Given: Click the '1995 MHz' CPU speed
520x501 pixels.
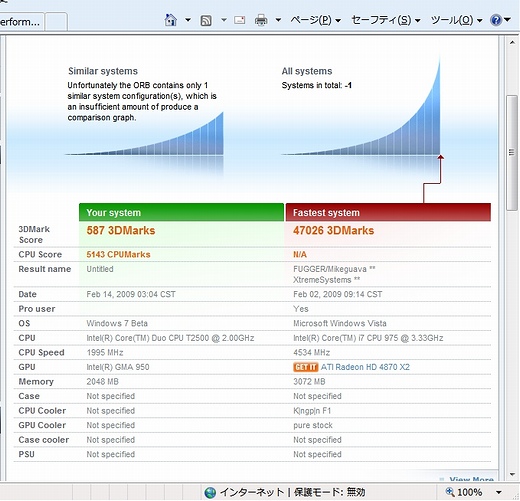Looking at the screenshot, I should click(105, 353).
